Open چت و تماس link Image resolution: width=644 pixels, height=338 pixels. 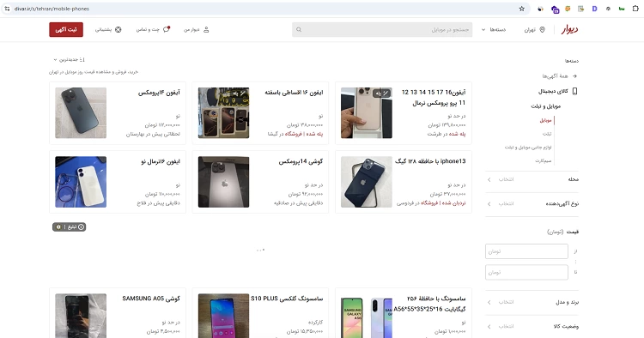pyautogui.click(x=153, y=29)
